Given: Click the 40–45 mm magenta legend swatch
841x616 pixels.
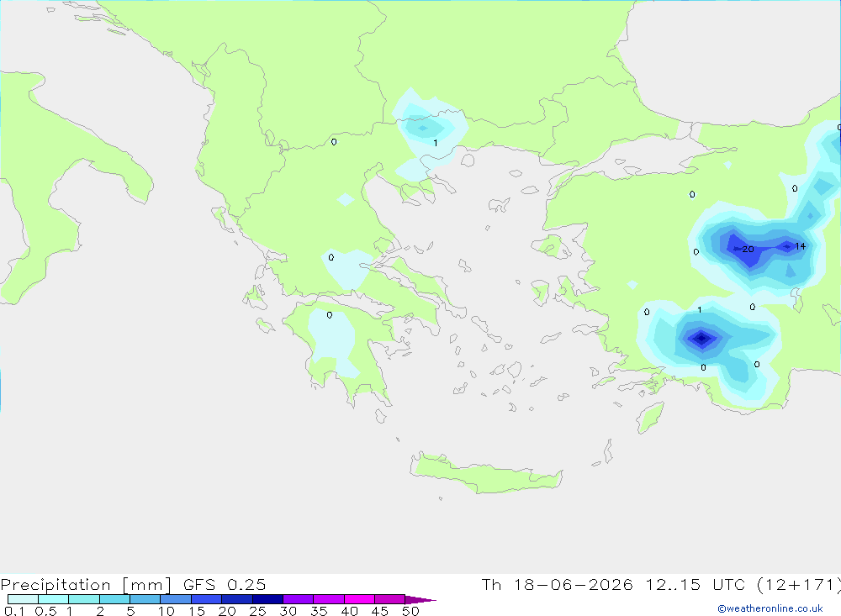Looking at the screenshot, I should [359, 599].
